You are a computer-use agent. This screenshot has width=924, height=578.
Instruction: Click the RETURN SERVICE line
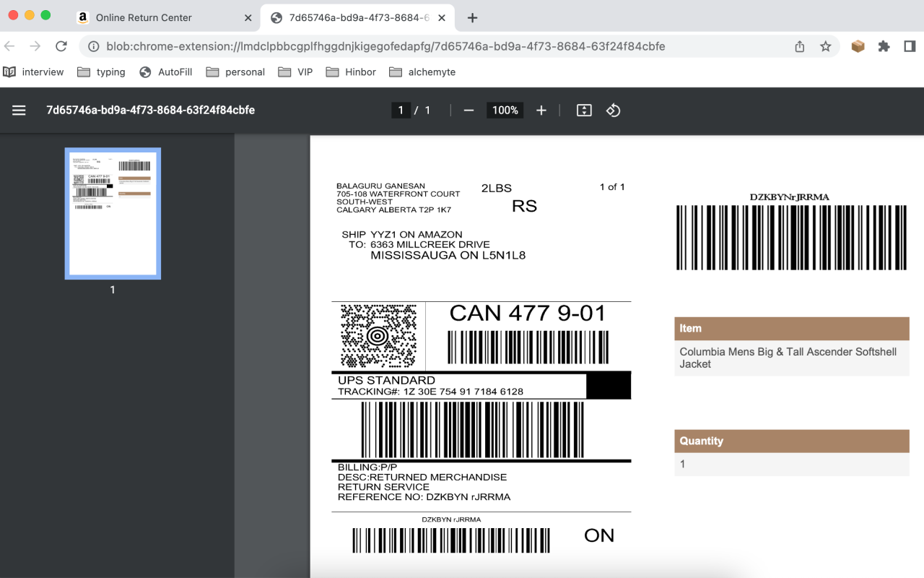point(383,487)
